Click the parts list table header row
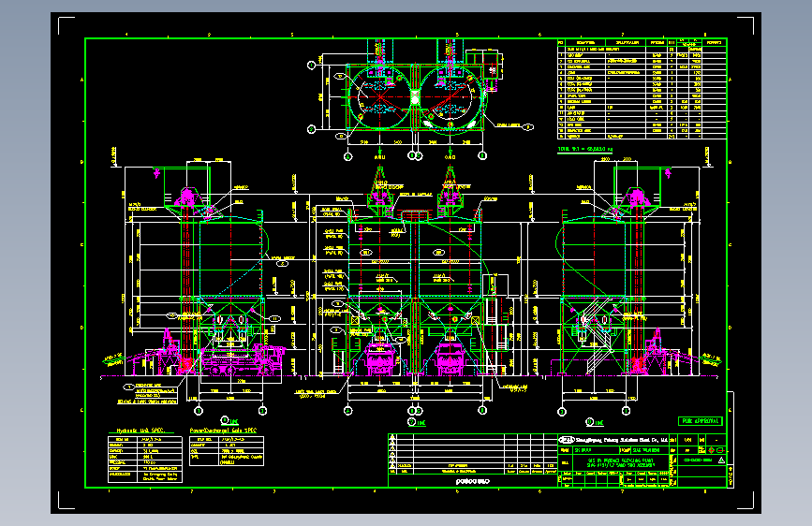812x526 pixels. 642,42
